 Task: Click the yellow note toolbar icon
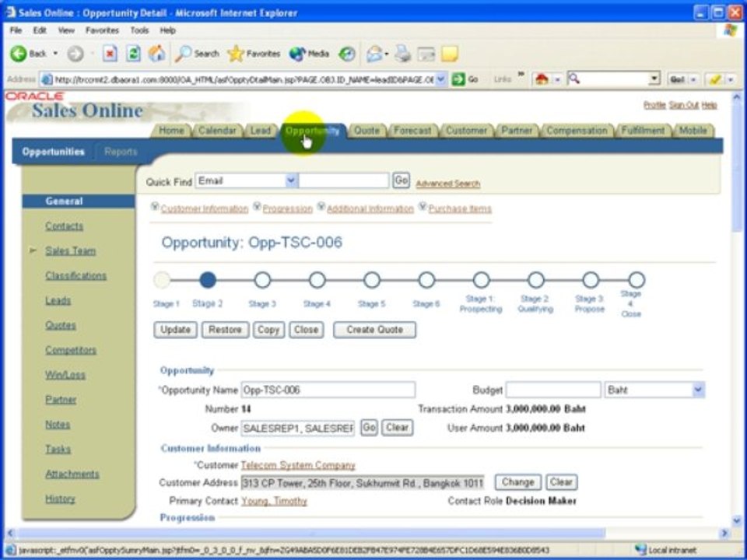point(449,54)
